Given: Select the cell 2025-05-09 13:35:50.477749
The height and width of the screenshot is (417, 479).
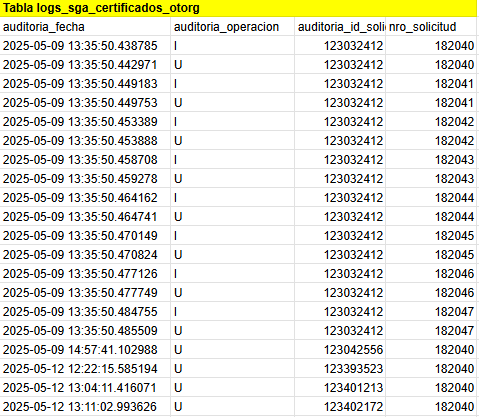Looking at the screenshot, I should coord(85,293).
